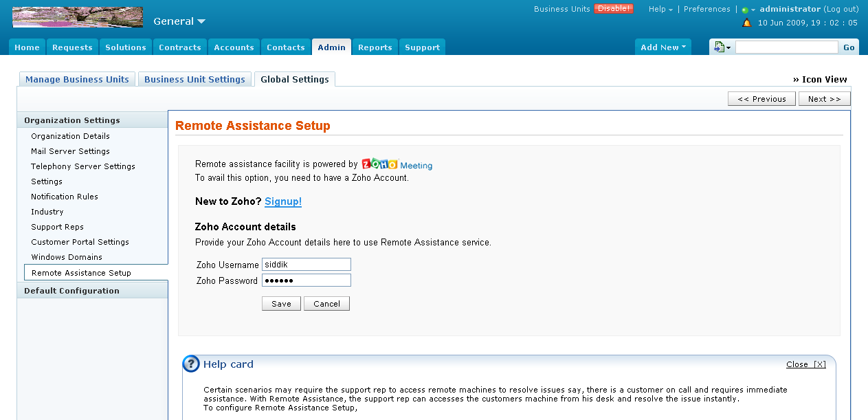The height and width of the screenshot is (420, 868).
Task: Click the Zoho Meeting logo
Action: [397, 165]
